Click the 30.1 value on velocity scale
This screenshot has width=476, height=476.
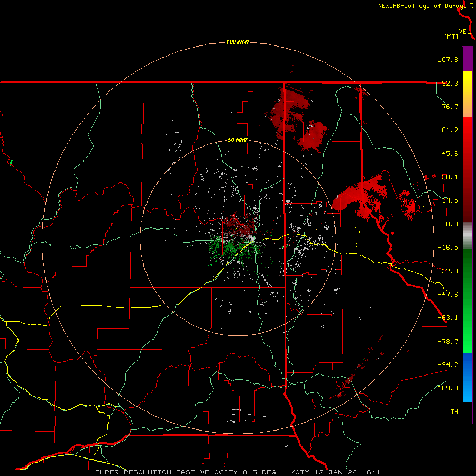click(x=450, y=177)
